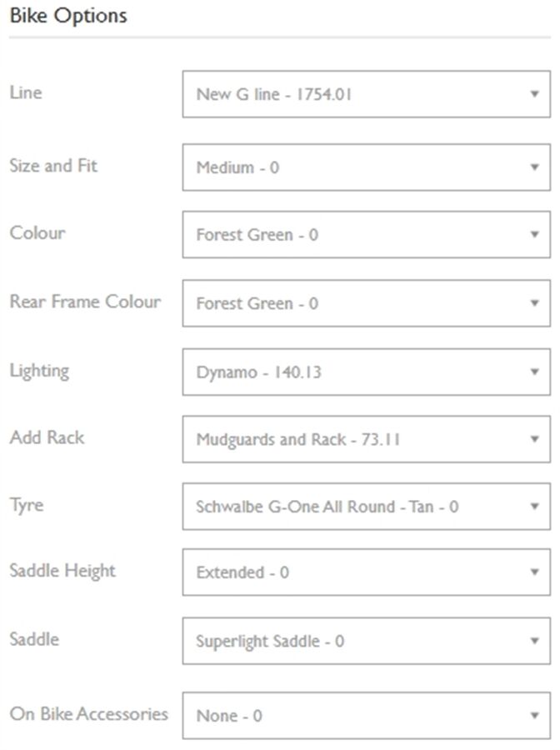The image size is (560, 750).
Task: Click the arrow beside Extended - 0
Action: [x=535, y=572]
